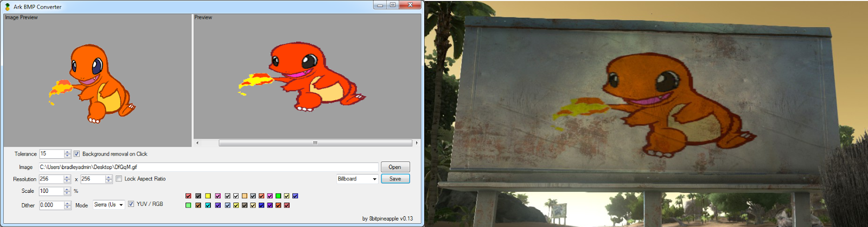Toggle the brick red color ending second row
This screenshot has width=868, height=227.
[x=286, y=205]
